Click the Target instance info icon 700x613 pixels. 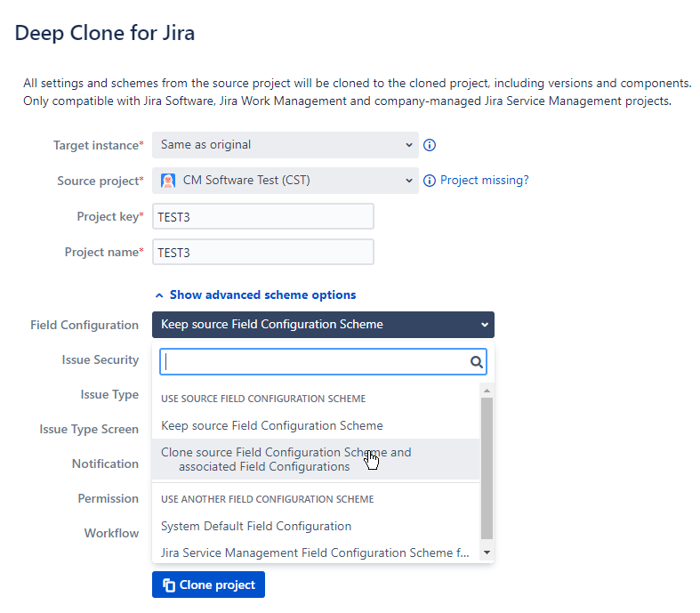(429, 145)
